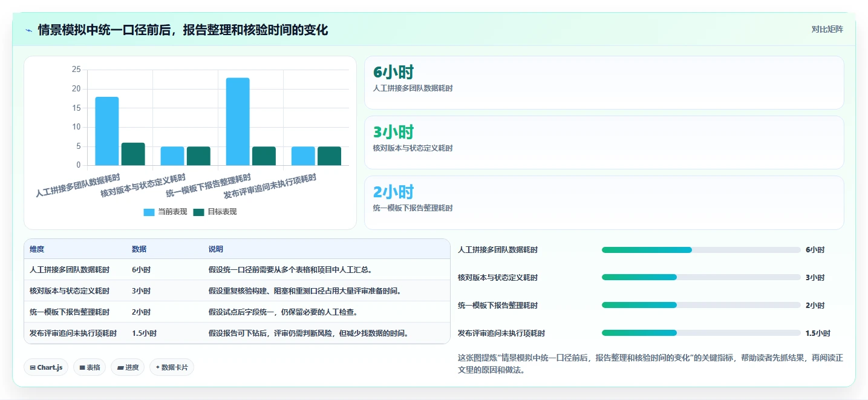The width and height of the screenshot is (868, 400).
Task: Click the 人工拼接多团队数据耗时 progress bar
Action: click(x=701, y=250)
